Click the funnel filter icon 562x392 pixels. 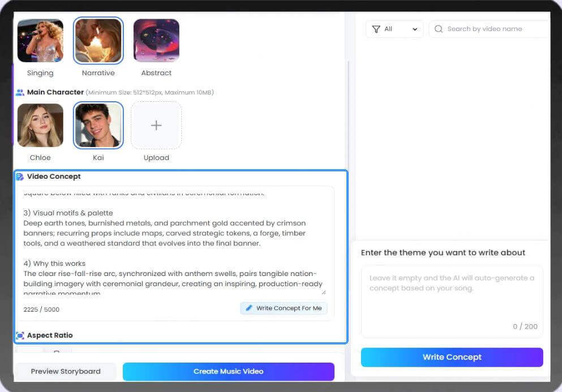click(x=376, y=29)
